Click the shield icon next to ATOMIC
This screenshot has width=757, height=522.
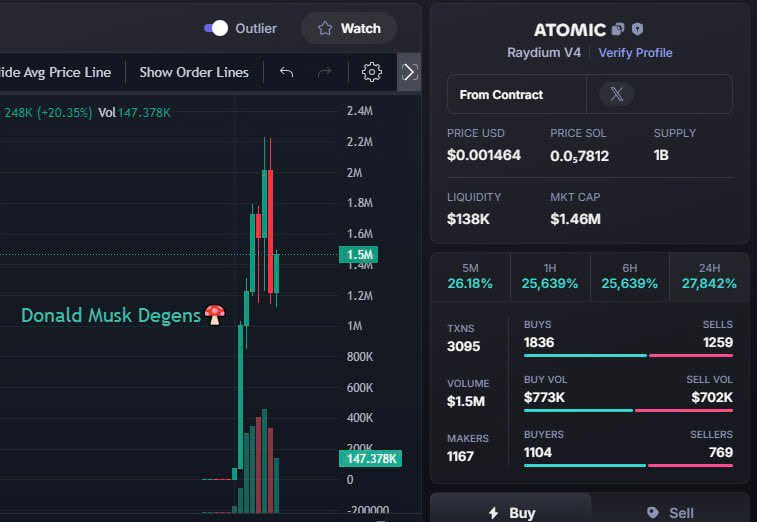coord(637,29)
